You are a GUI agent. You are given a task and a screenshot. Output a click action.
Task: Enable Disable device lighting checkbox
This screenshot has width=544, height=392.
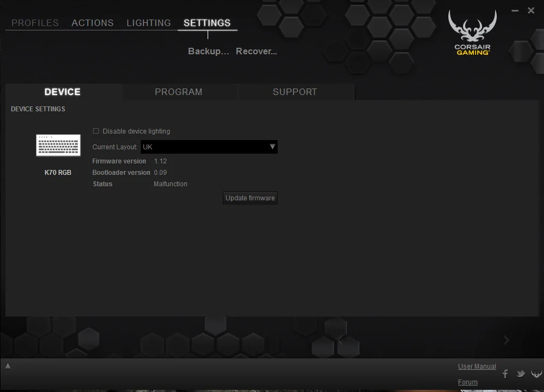[96, 131]
